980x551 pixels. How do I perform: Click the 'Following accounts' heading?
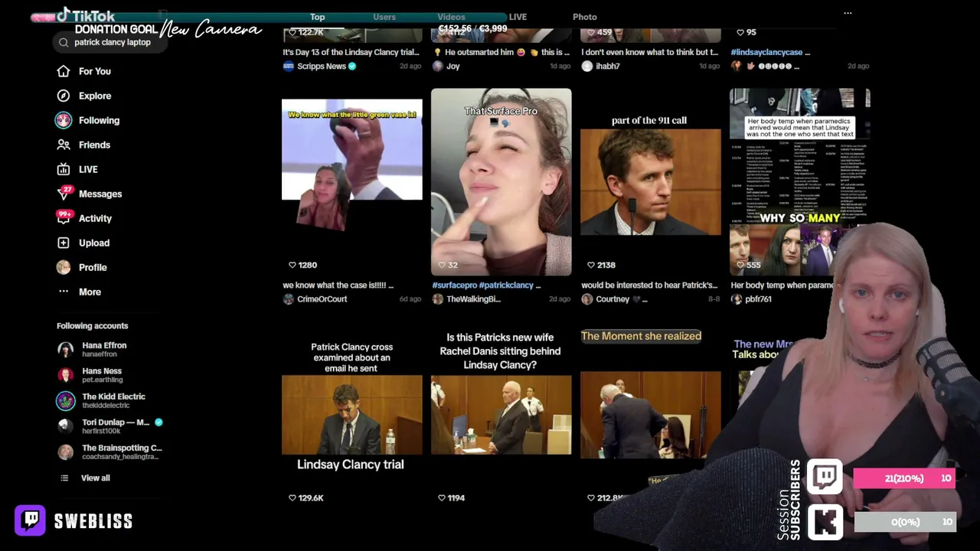(93, 326)
